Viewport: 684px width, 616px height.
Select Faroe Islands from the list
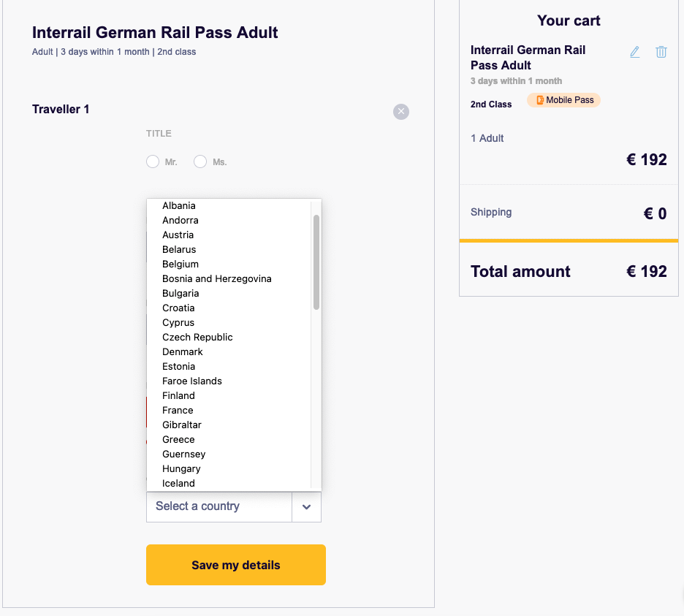tap(192, 381)
